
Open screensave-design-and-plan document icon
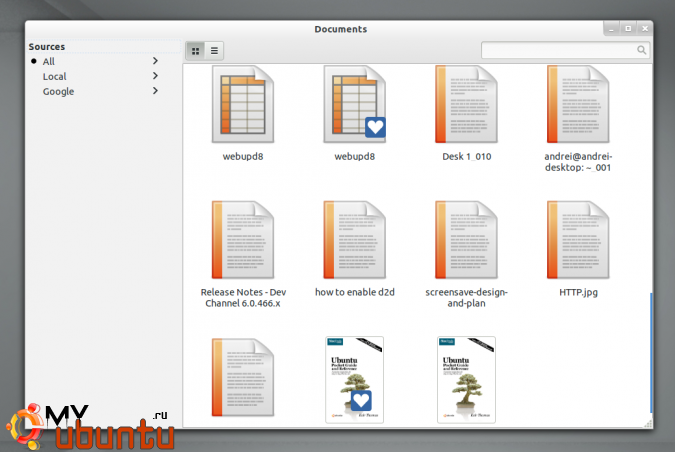pos(466,240)
